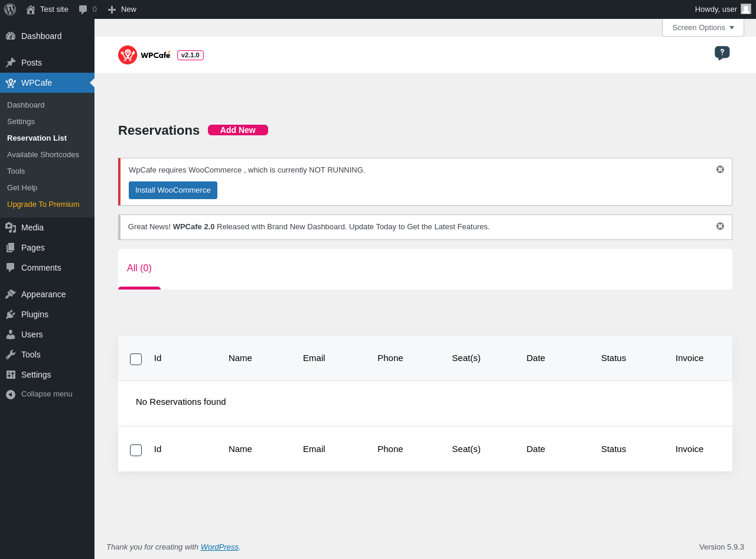Click the Date column header at top
The height and width of the screenshot is (559, 756).
pyautogui.click(x=536, y=358)
